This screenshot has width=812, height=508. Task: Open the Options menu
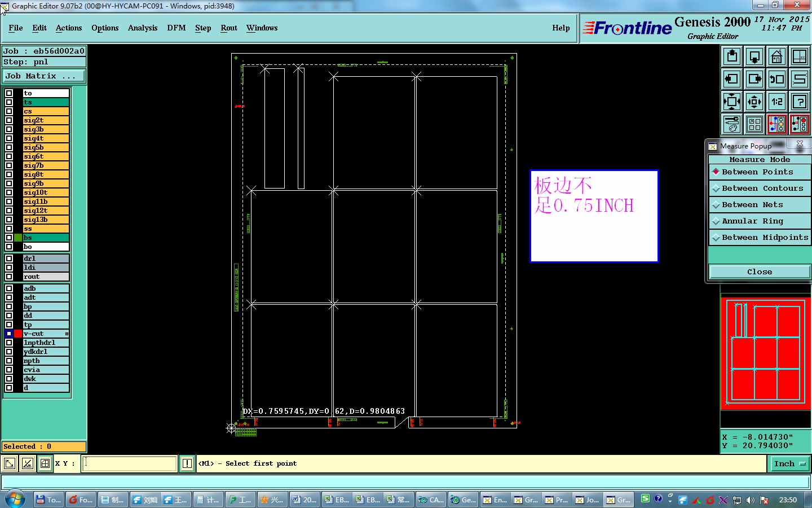[105, 28]
